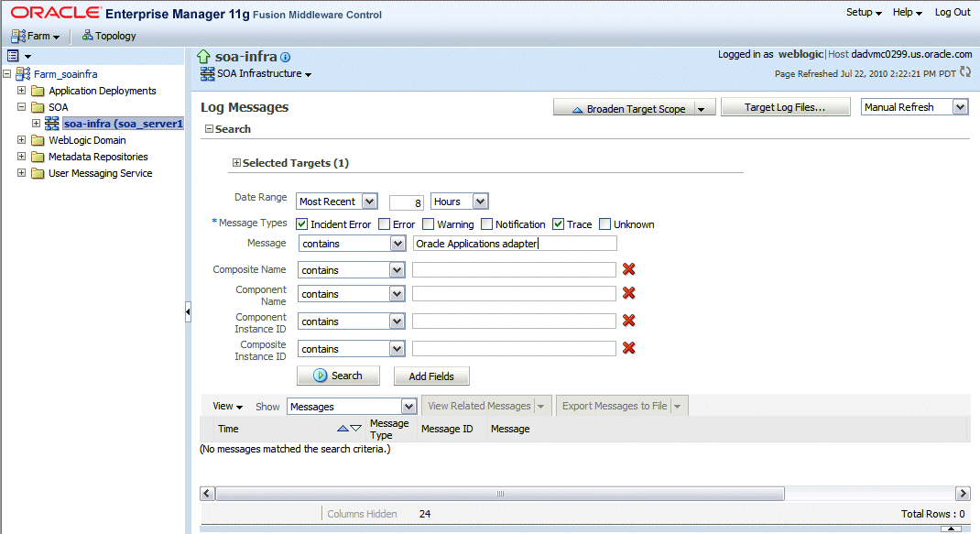Screen dimensions: 980x534
Task: Select Farm_soainfra tree item
Action: (x=66, y=74)
